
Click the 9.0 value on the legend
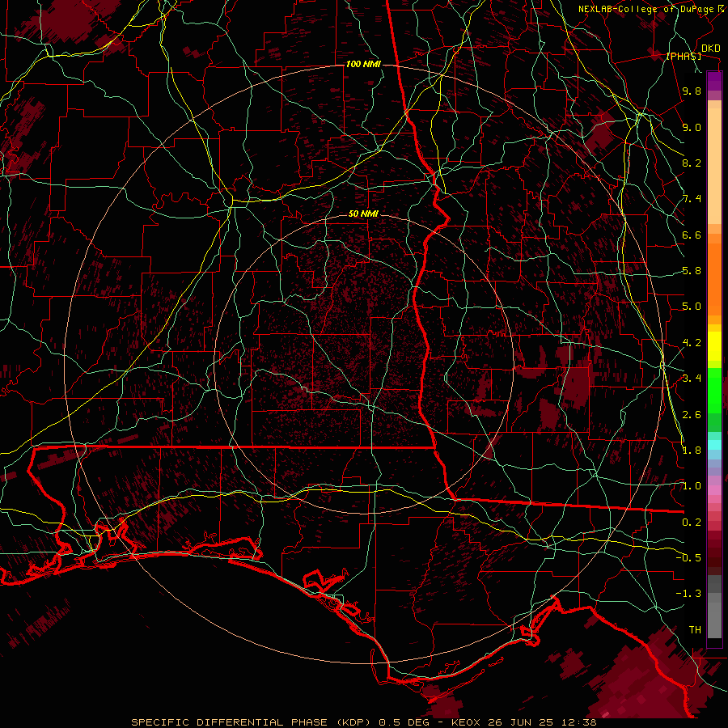pyautogui.click(x=692, y=127)
